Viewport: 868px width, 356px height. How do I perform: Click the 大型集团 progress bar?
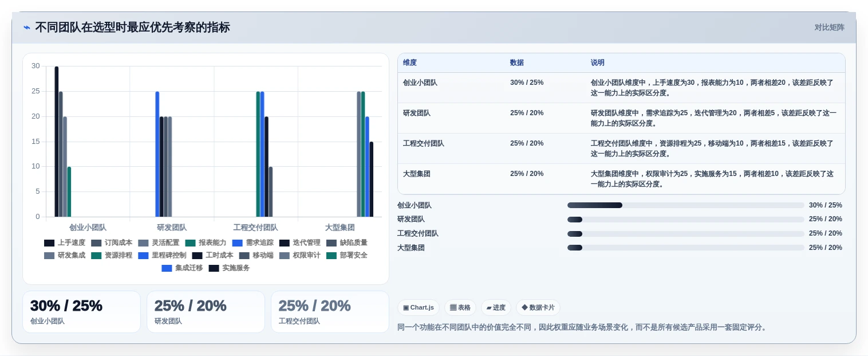coord(685,248)
